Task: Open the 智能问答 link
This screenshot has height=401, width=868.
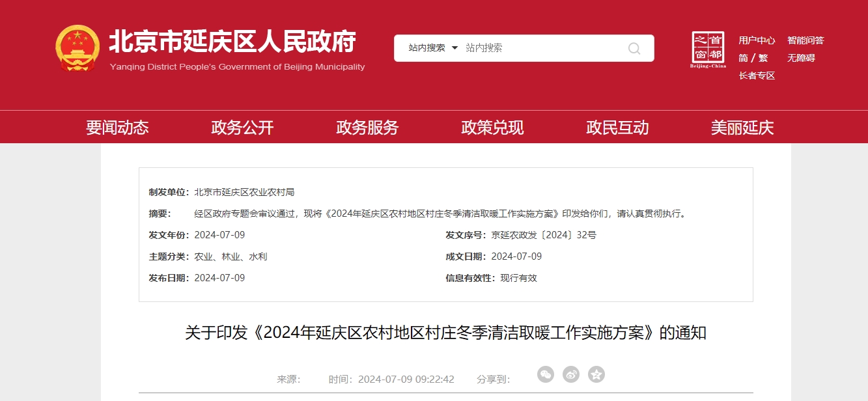Action: [x=805, y=40]
